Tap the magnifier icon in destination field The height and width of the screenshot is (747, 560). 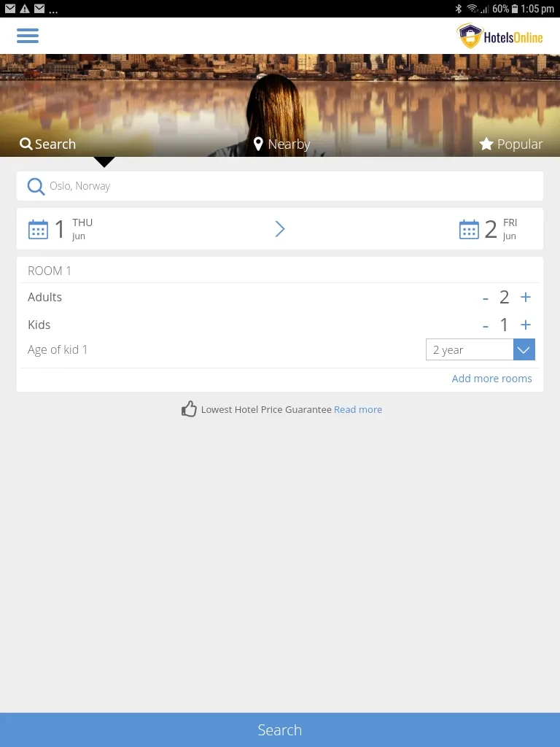36,186
